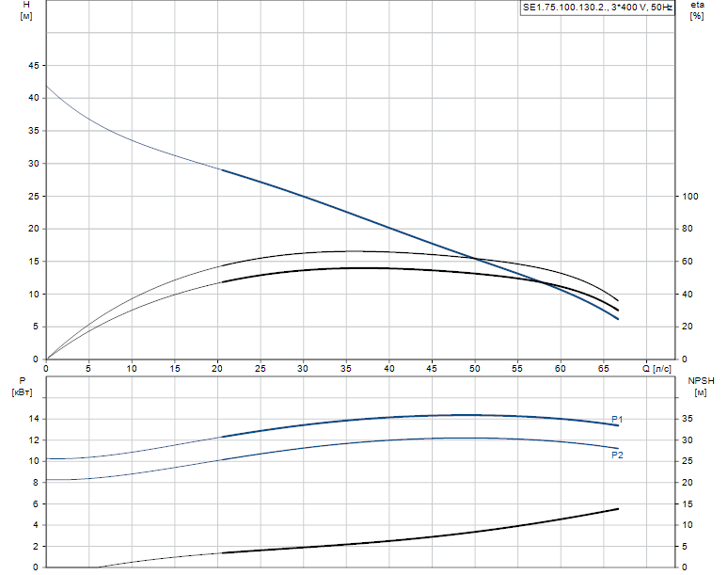
Task: Click the Q [л/с] flow axis label
Action: coord(657,369)
